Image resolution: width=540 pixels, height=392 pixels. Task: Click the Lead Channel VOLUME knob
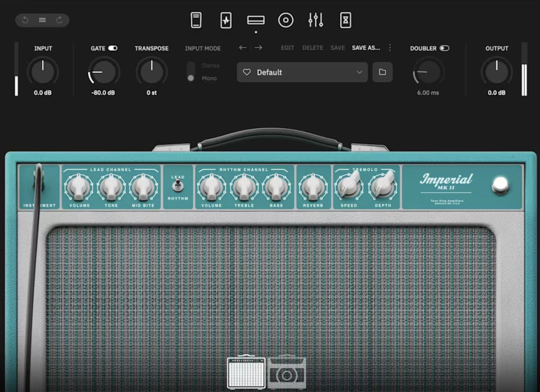(x=79, y=187)
